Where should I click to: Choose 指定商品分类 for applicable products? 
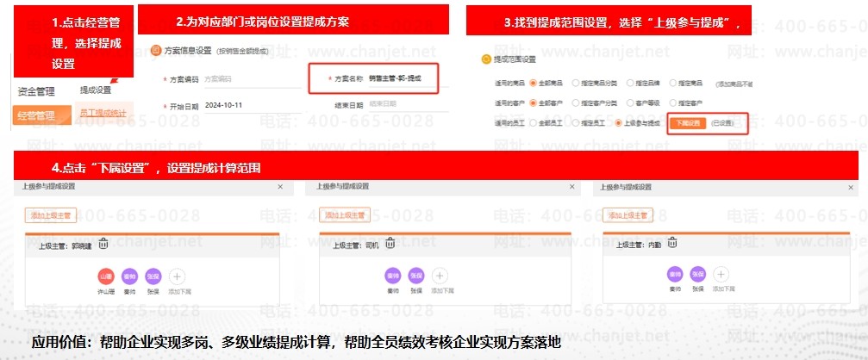[576, 84]
